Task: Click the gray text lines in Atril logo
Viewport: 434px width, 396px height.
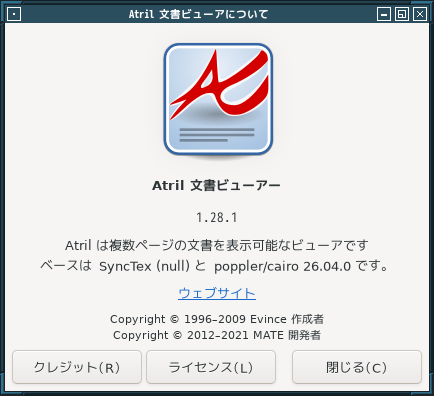Action: 217,135
